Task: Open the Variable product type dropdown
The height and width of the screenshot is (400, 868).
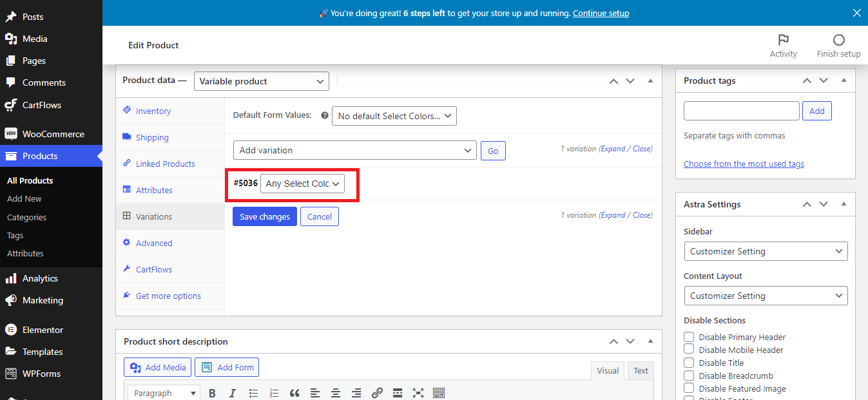Action: click(261, 81)
